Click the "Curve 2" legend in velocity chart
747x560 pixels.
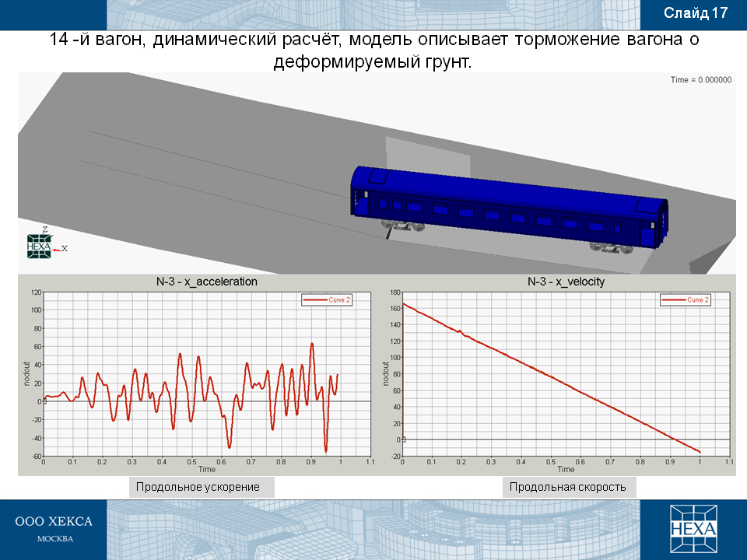point(686,300)
